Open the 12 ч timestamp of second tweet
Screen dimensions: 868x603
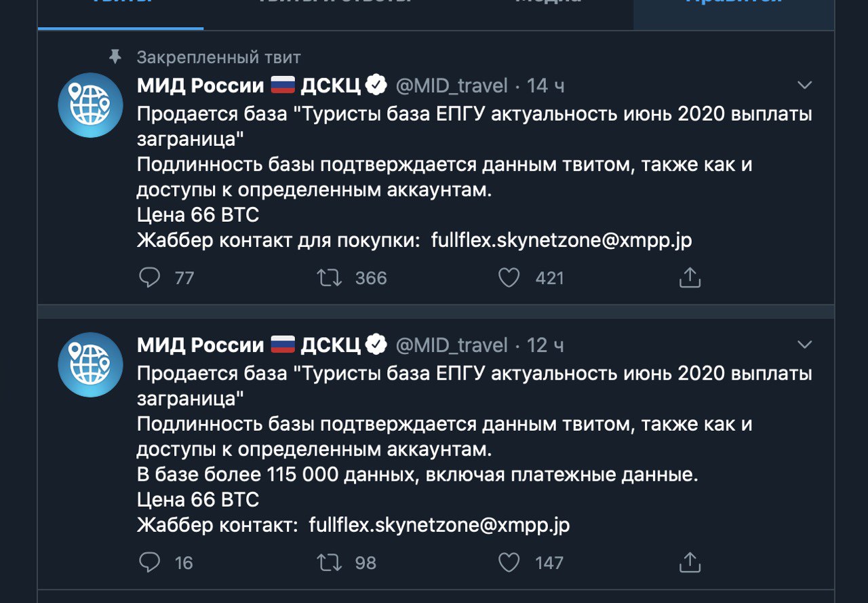545,345
